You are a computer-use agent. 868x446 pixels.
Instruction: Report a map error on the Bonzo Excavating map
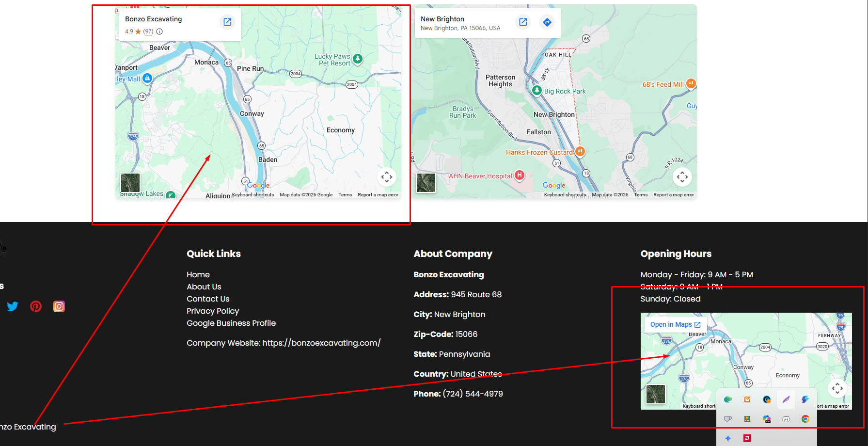point(378,195)
